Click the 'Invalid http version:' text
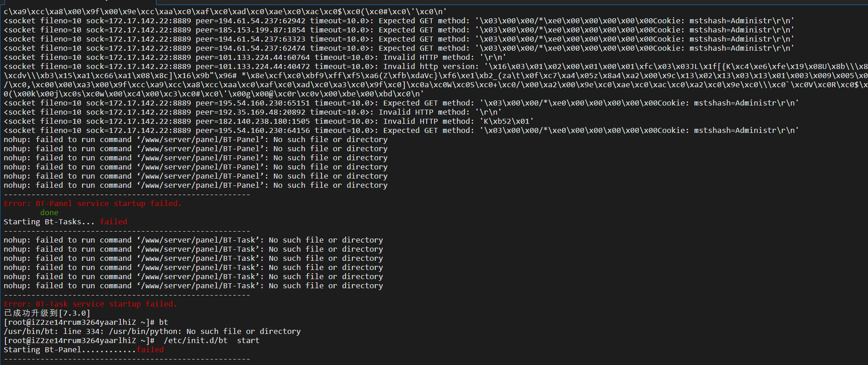Viewport: 868px width, 365px height. [x=431, y=66]
